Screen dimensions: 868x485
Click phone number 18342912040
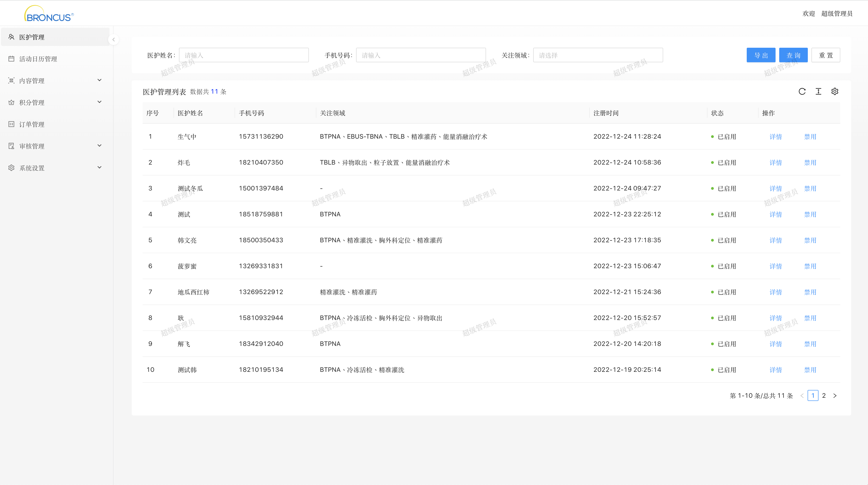pos(261,344)
